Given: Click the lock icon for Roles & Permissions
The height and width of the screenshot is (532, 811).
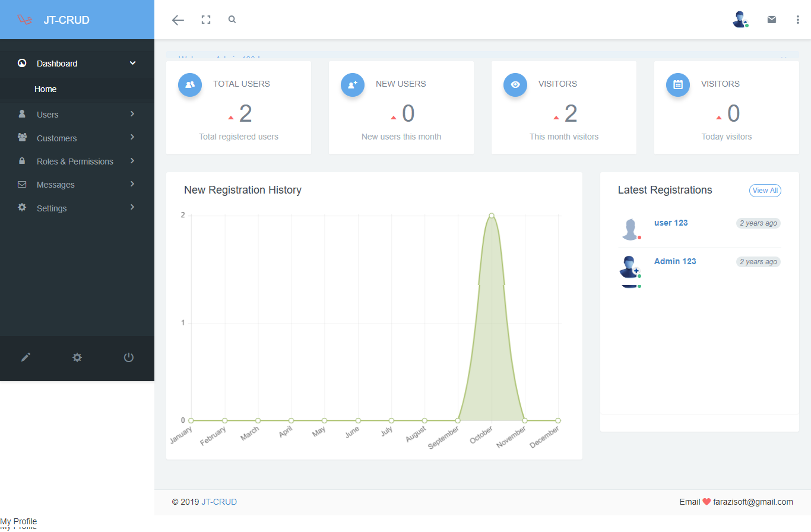Looking at the screenshot, I should [22, 161].
